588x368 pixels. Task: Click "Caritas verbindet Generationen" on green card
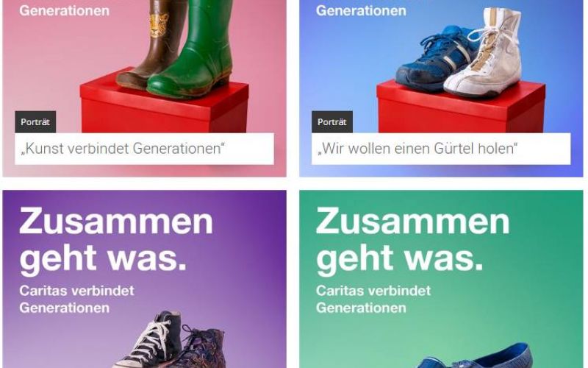pos(373,300)
